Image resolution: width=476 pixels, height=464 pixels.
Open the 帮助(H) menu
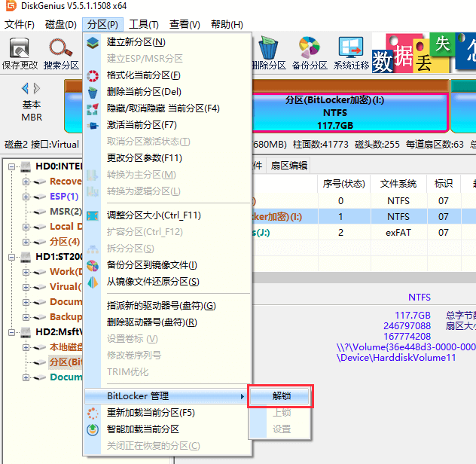[227, 24]
